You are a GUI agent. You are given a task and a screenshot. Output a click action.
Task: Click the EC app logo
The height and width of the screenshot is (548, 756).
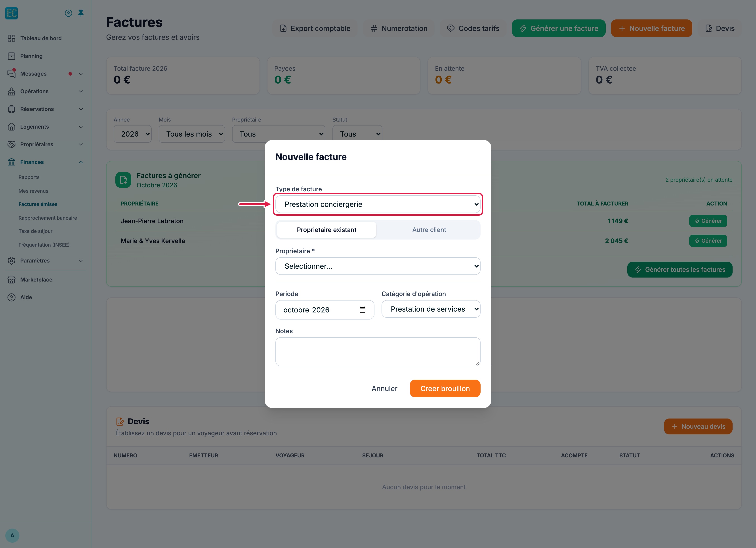click(x=12, y=13)
